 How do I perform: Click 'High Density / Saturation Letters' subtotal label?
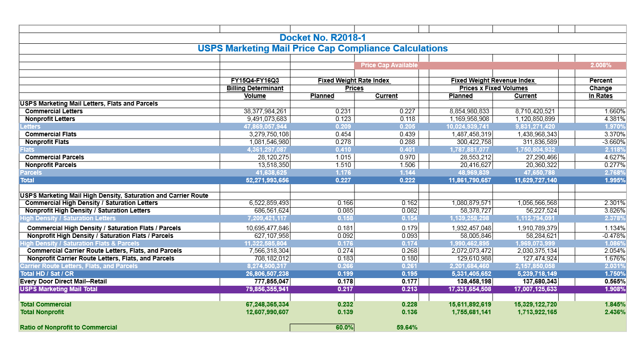click(68, 218)
